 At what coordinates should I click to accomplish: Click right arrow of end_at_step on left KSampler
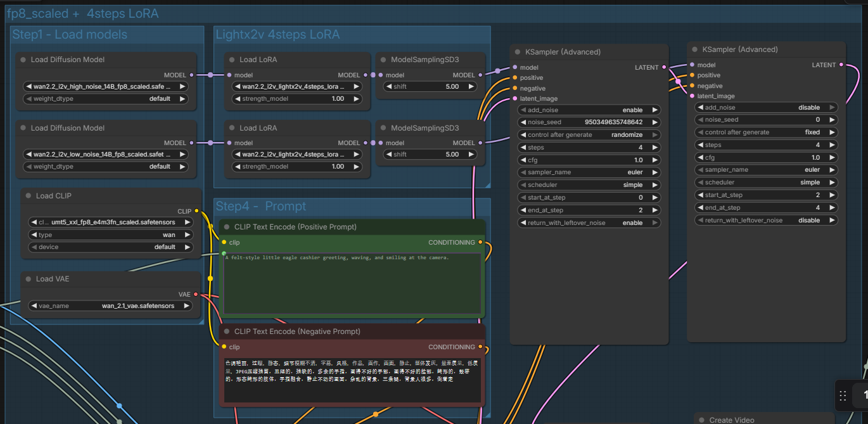654,210
